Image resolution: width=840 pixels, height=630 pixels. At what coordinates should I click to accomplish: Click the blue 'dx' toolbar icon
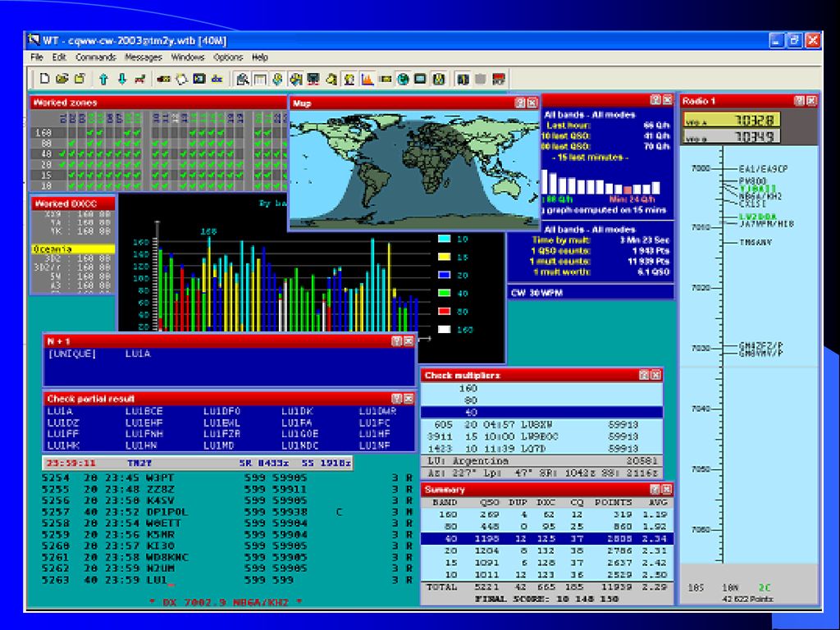point(217,80)
